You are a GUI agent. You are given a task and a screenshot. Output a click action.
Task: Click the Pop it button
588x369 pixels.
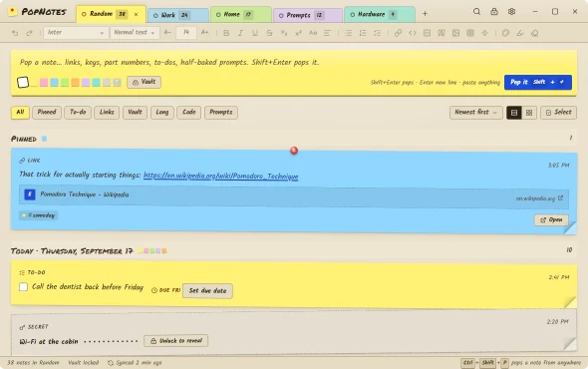tap(538, 82)
